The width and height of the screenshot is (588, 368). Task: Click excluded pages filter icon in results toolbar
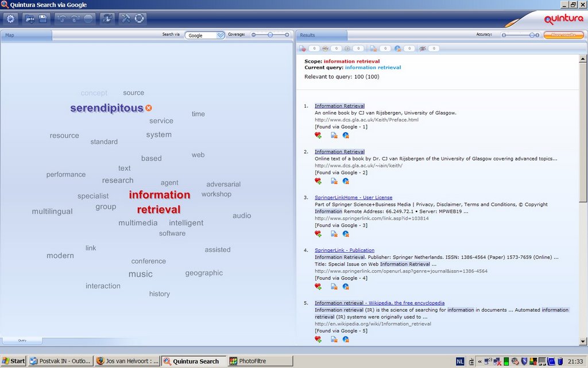tap(373, 48)
